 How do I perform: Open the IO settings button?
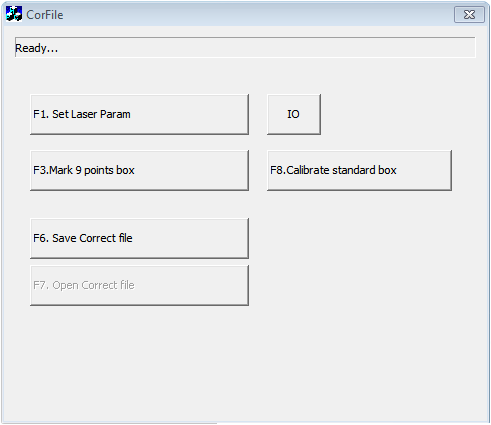(x=294, y=114)
